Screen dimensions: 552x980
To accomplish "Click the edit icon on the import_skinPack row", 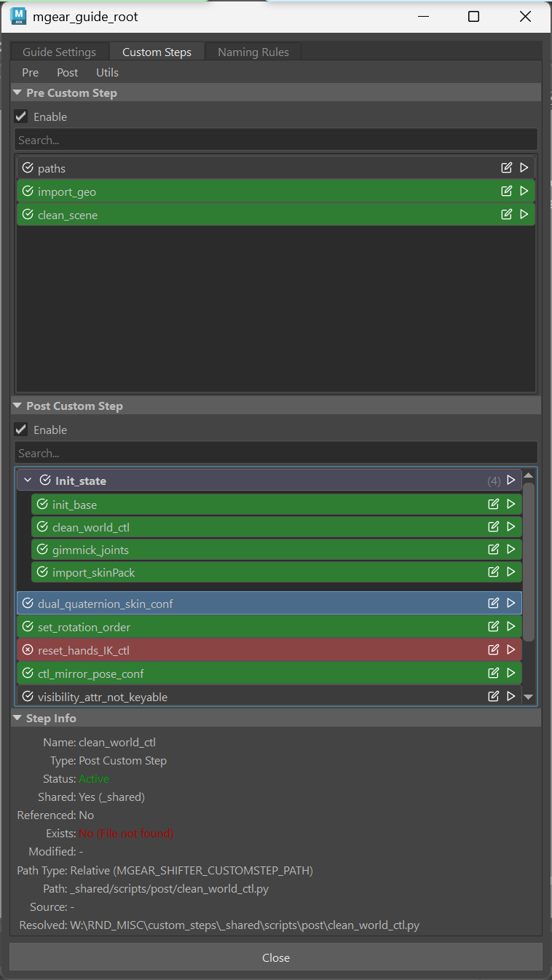I will (x=494, y=572).
